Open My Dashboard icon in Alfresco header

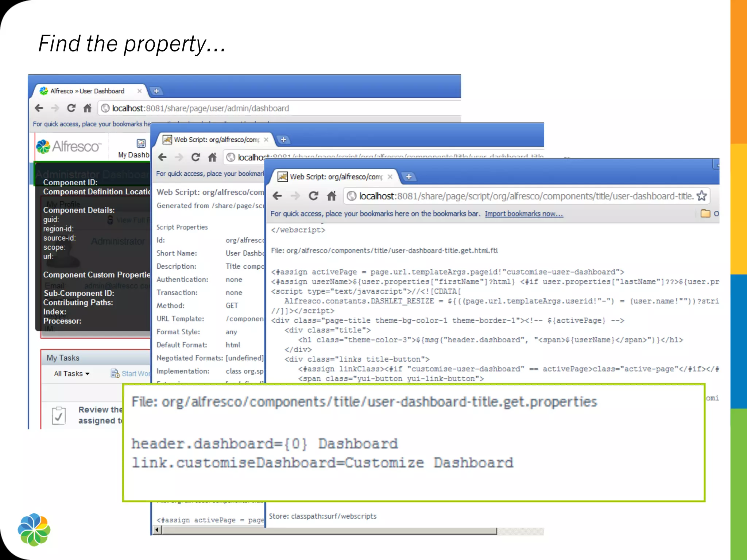(x=141, y=143)
